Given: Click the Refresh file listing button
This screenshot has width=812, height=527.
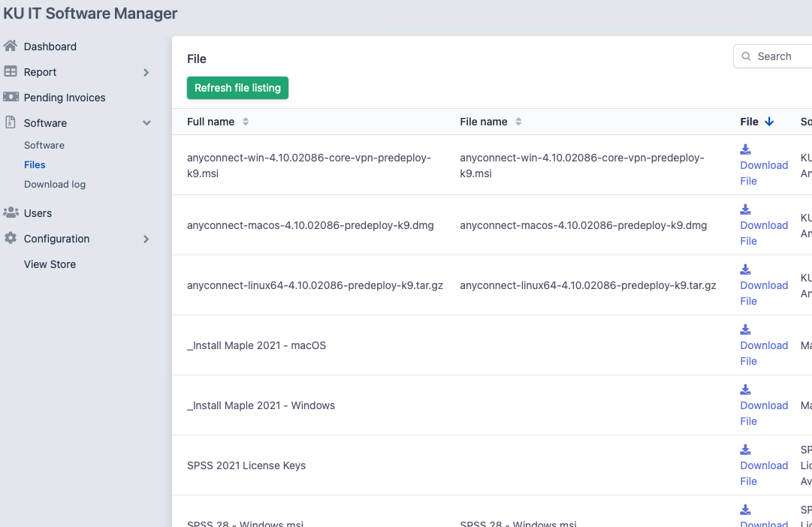Looking at the screenshot, I should coord(237,88).
